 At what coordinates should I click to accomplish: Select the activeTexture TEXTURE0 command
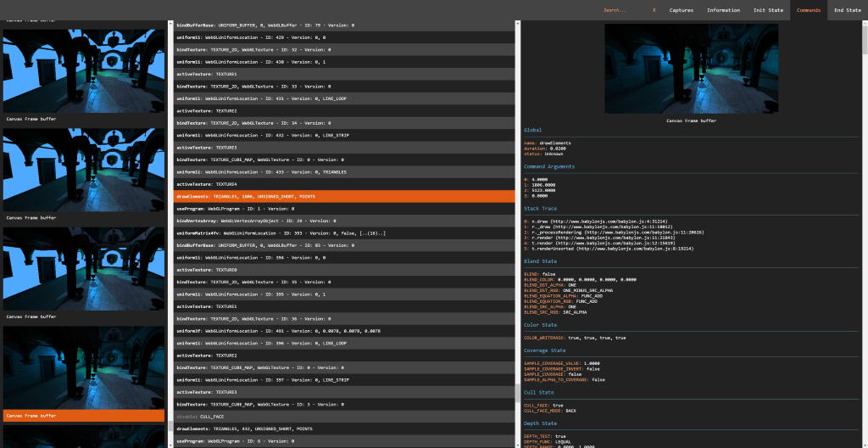point(344,270)
